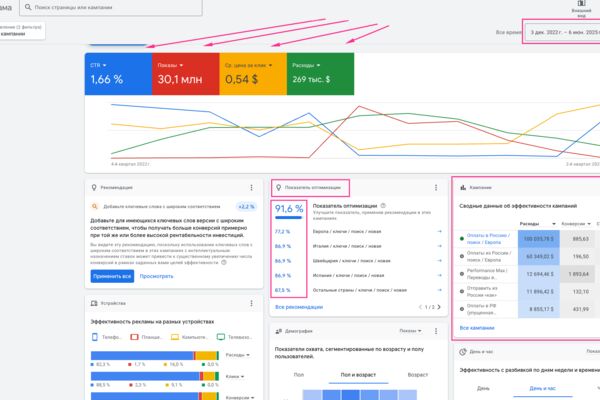Open campaign Отправить из России

point(482,291)
